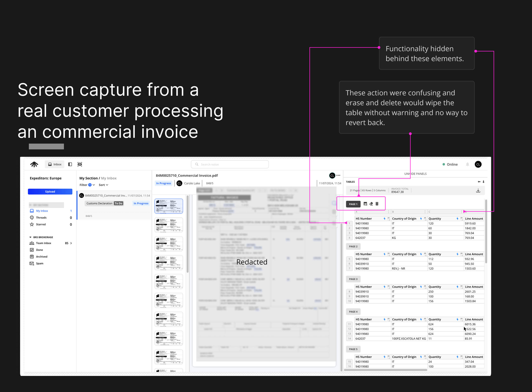Click the blue Upload button
532x392 pixels.
[50, 192]
